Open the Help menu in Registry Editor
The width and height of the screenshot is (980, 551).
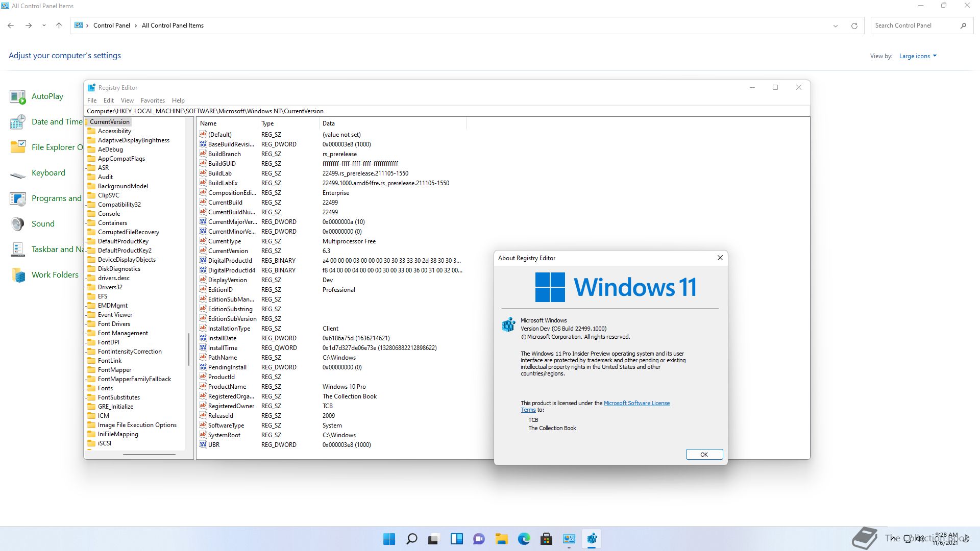click(178, 101)
